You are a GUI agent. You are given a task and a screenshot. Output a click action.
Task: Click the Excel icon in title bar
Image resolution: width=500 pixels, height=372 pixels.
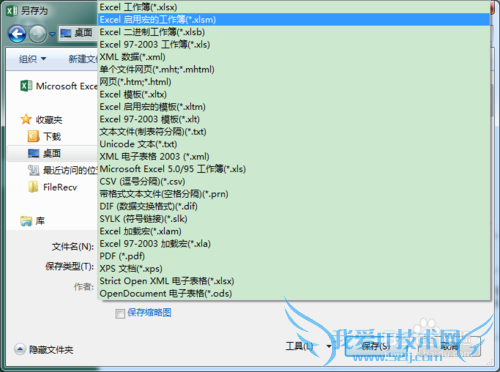(x=12, y=11)
